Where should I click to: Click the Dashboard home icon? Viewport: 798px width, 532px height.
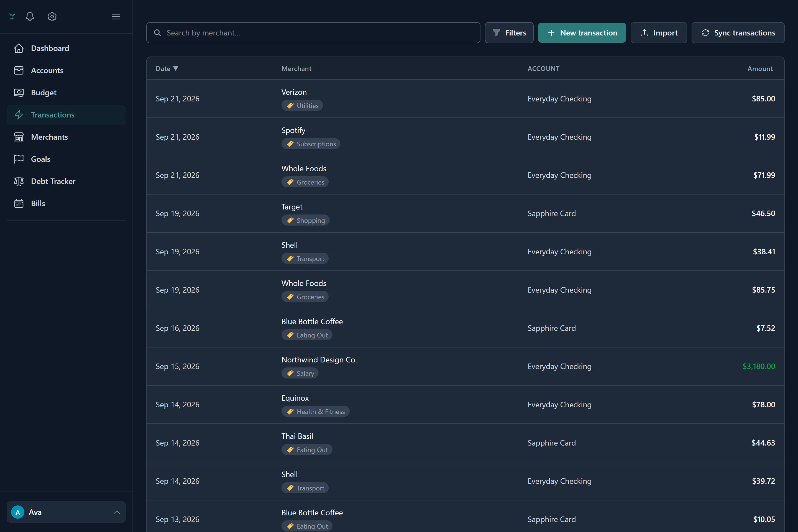tap(19, 48)
